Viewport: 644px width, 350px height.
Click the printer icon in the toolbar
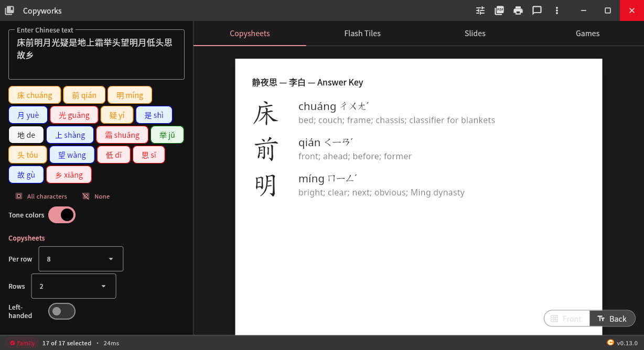[x=518, y=10]
